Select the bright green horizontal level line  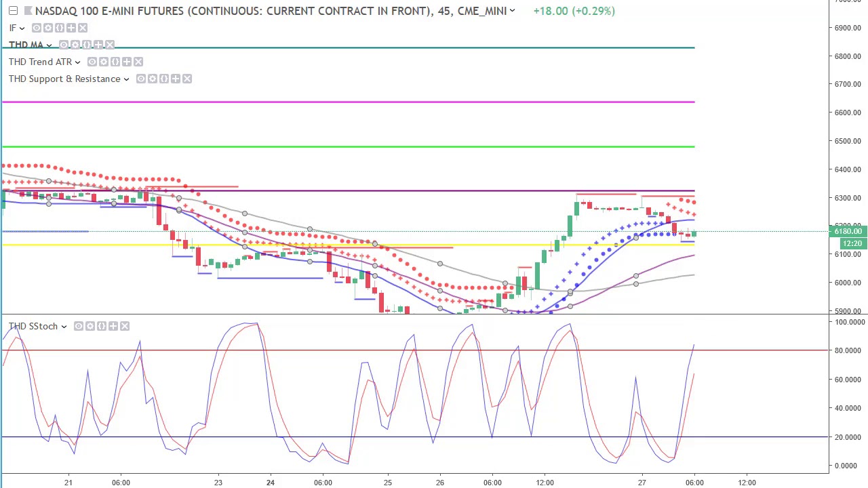pyautogui.click(x=348, y=146)
